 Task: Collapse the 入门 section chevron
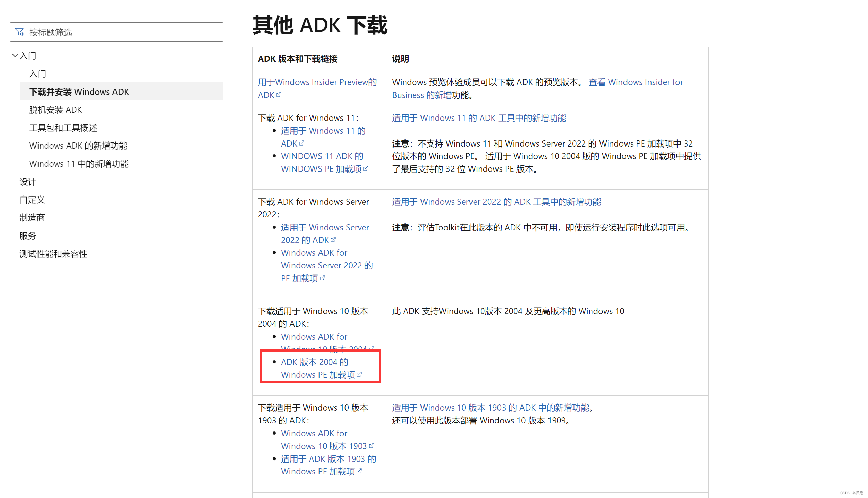coord(15,55)
